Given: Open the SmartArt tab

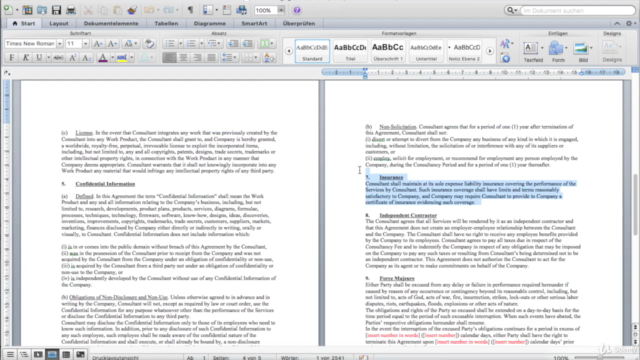Looking at the screenshot, I should 254,24.
